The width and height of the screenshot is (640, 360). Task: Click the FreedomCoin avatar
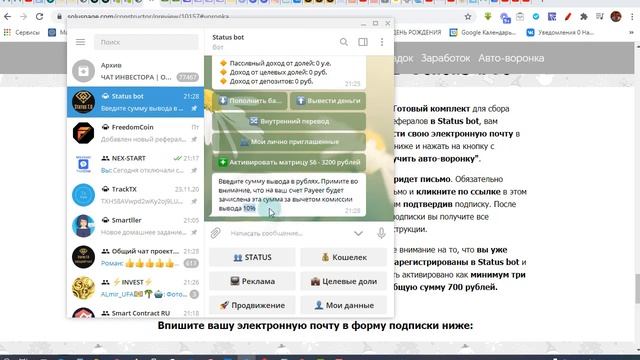point(83,133)
